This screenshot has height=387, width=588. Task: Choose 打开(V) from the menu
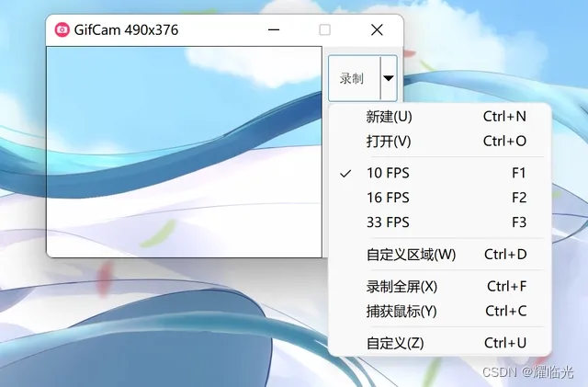pos(439,142)
